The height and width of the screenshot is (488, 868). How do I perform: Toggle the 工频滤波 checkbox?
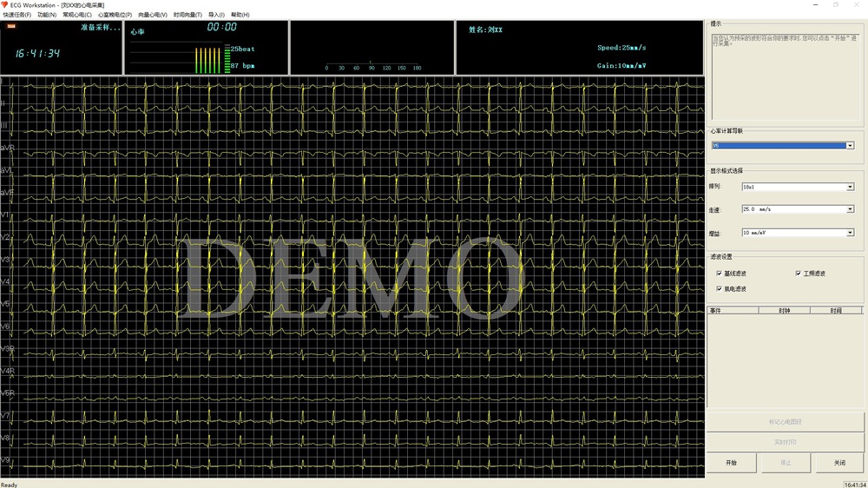(799, 274)
